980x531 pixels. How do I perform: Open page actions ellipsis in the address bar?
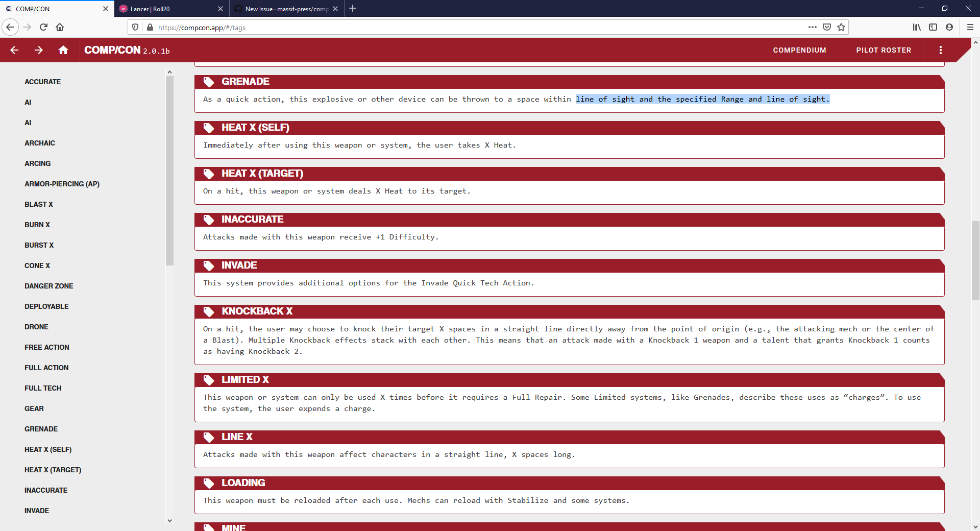coord(813,27)
